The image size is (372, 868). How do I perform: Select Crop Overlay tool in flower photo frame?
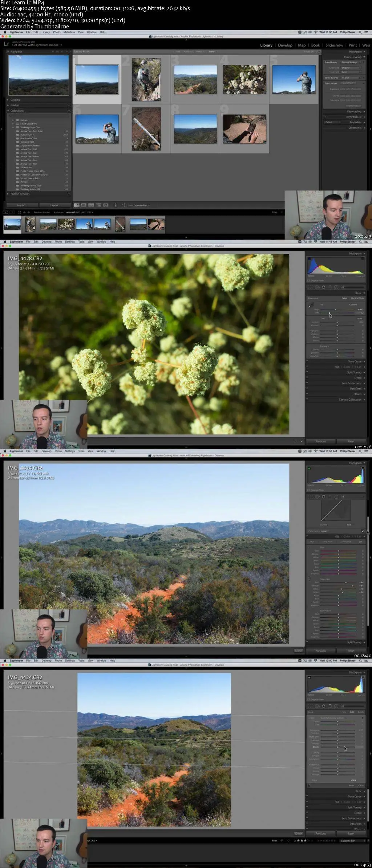point(310,287)
